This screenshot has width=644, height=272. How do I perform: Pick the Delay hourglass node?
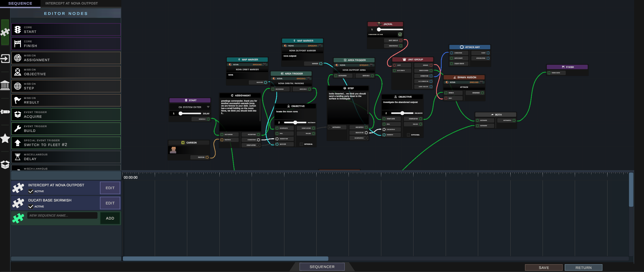[x=66, y=157]
